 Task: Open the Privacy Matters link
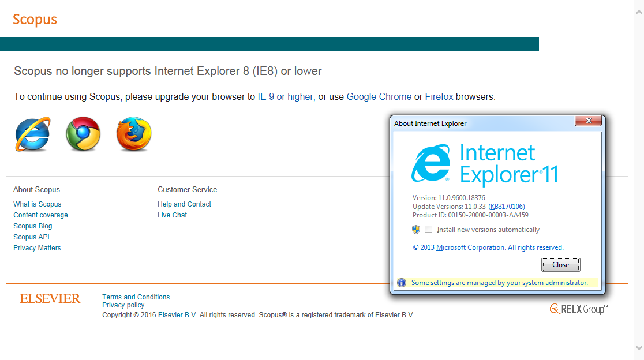pos(37,248)
